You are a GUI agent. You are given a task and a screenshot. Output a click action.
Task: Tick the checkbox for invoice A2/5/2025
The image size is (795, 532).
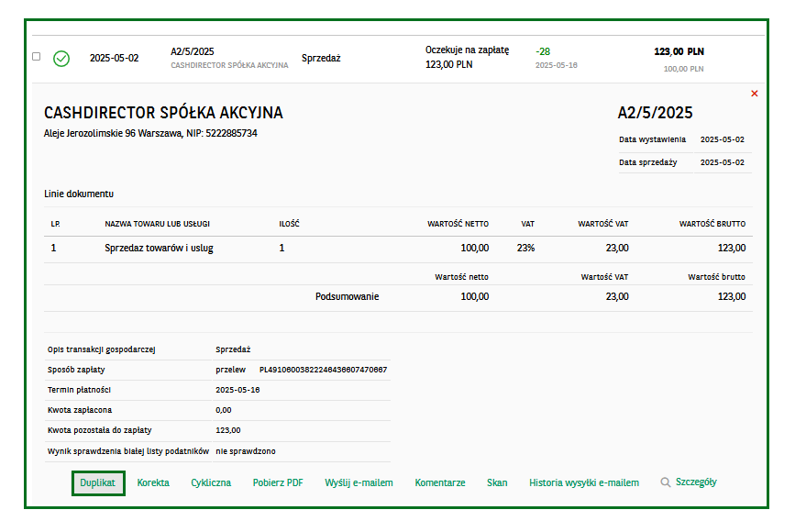click(x=36, y=56)
